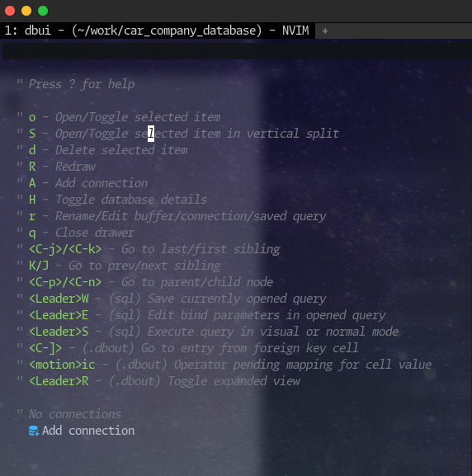Minimize the window with the yellow button
This screenshot has height=476, width=472.
click(x=26, y=11)
